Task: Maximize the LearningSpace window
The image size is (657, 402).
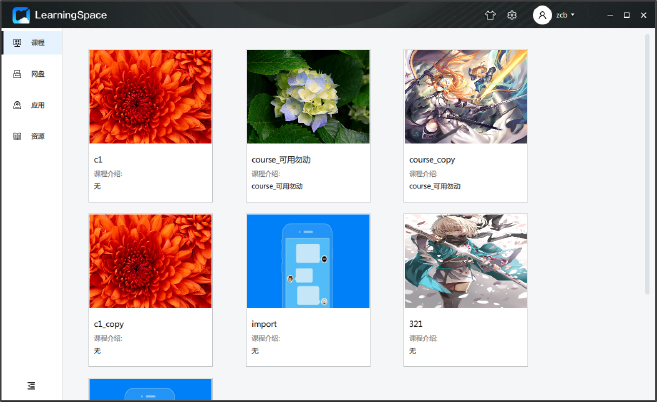Action: coord(627,15)
